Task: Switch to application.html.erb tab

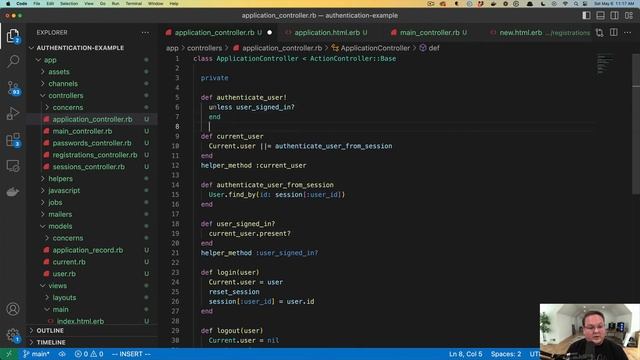Action: coord(327,33)
